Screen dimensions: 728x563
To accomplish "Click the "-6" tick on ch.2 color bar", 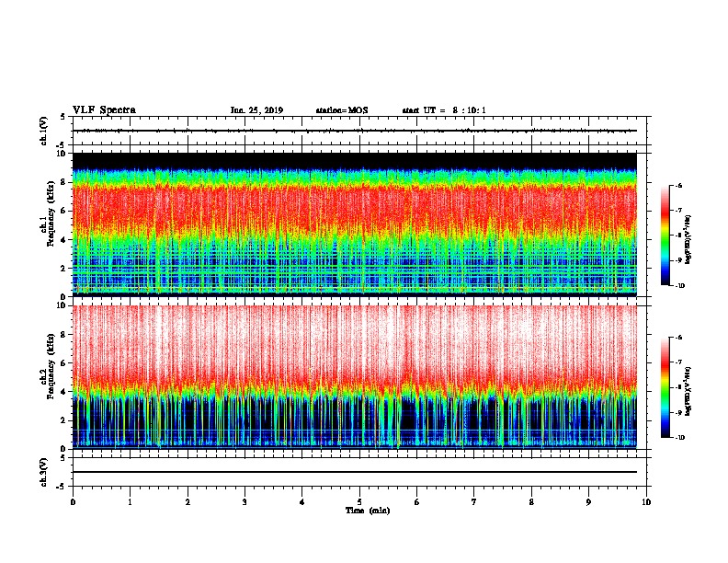I will (x=678, y=338).
